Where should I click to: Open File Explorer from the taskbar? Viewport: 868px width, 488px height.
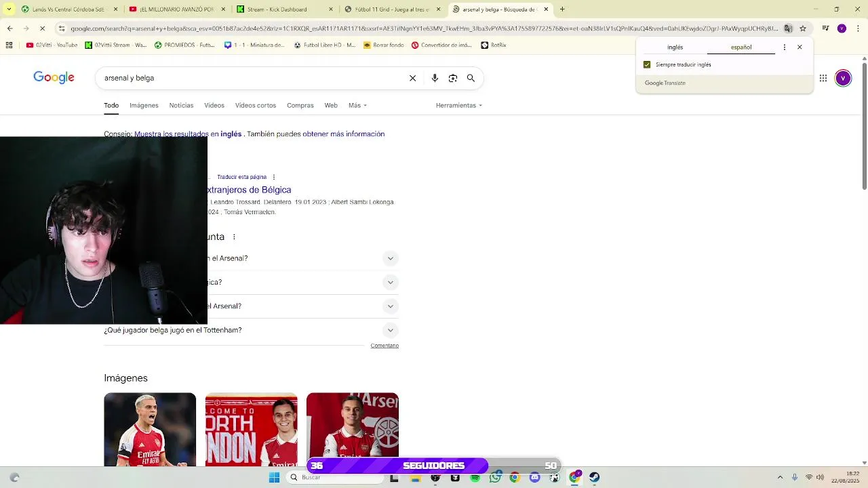pos(416,477)
